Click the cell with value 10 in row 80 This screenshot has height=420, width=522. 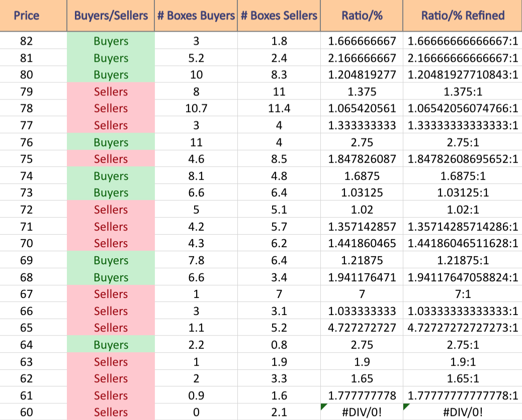tap(196, 74)
